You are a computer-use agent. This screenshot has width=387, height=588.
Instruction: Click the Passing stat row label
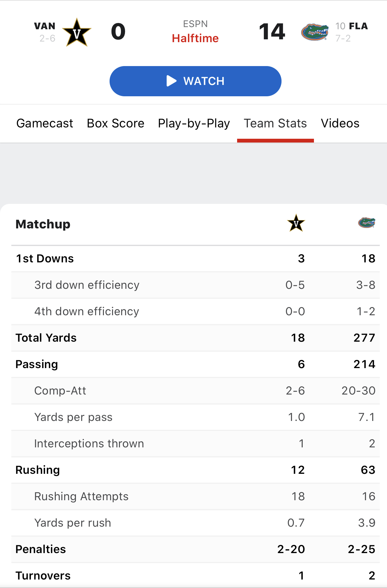click(37, 364)
